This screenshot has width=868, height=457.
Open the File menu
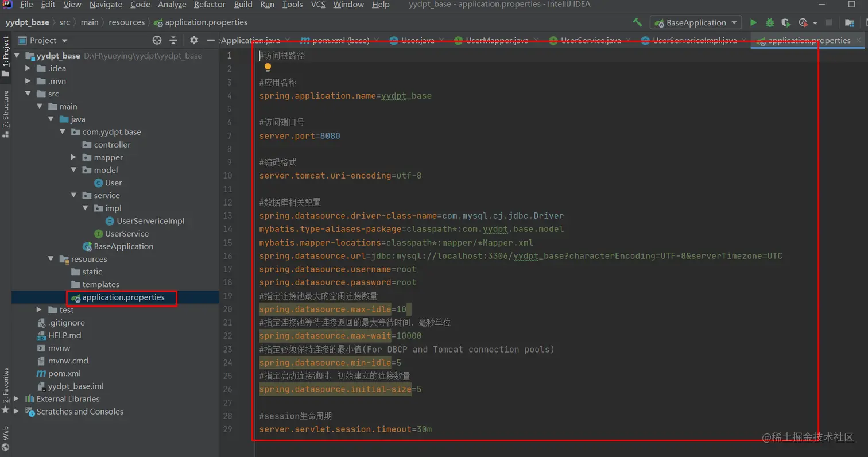tap(26, 5)
